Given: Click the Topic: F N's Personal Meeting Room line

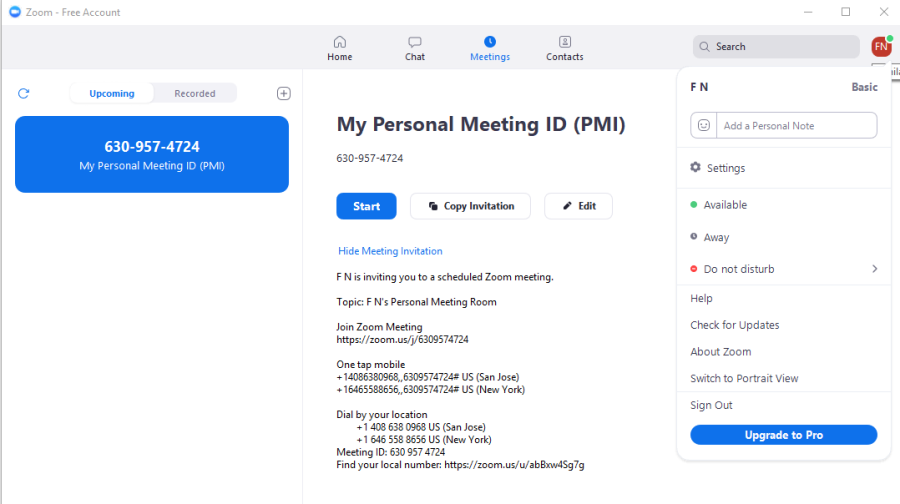Looking at the screenshot, I should point(416,302).
